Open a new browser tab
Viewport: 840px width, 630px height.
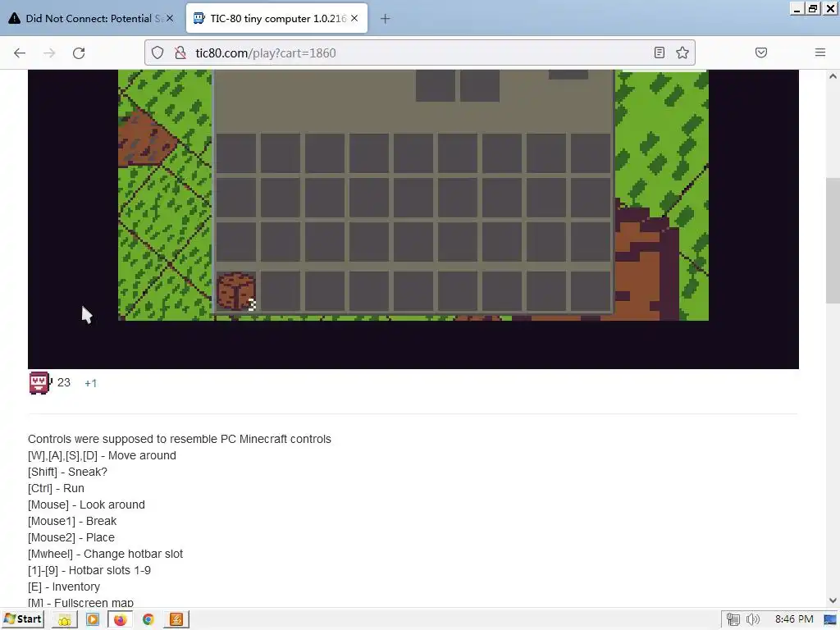click(x=386, y=19)
